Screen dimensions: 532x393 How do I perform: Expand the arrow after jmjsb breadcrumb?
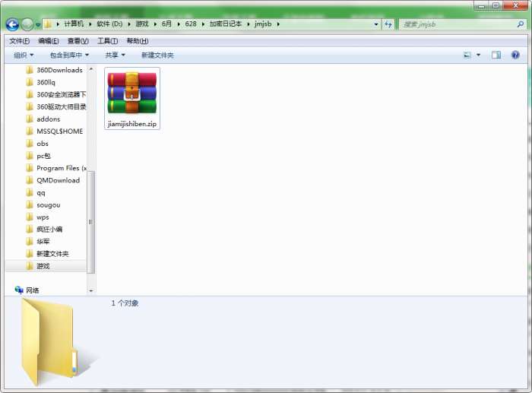point(278,24)
